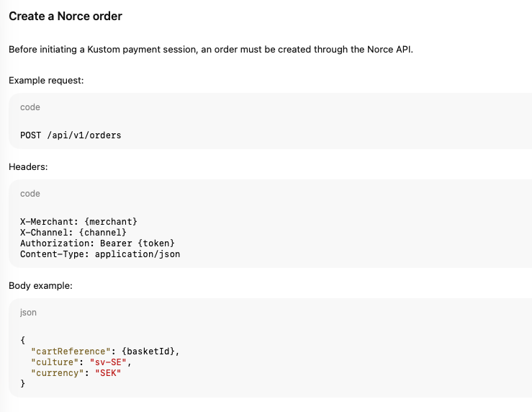Click the "POST /api/v1/orders" code line
The width and height of the screenshot is (532, 412).
tap(66, 135)
